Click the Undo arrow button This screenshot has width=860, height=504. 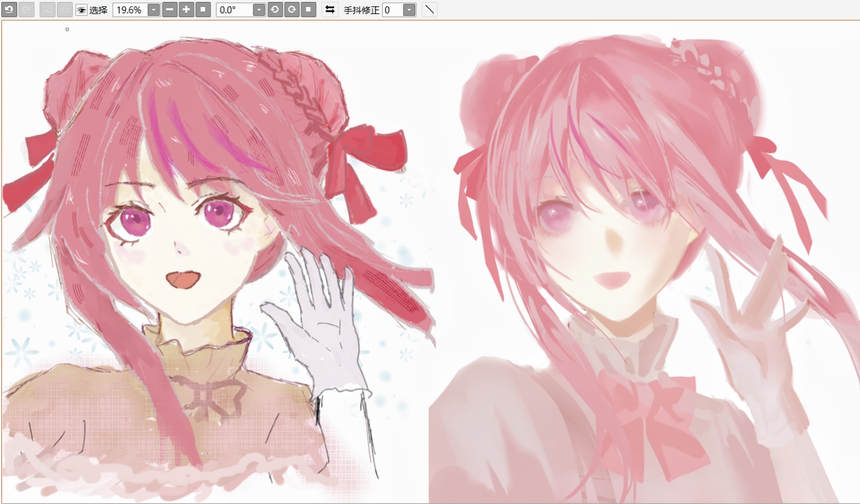[10, 10]
